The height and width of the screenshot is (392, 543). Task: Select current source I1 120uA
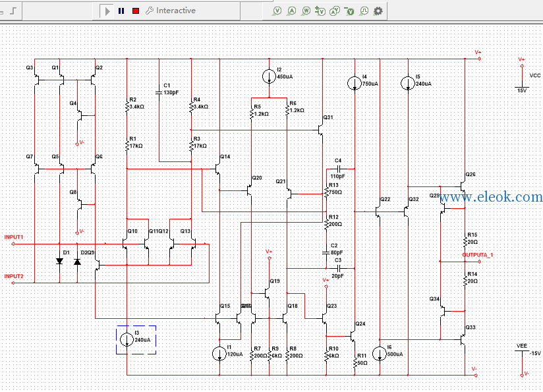click(x=219, y=354)
